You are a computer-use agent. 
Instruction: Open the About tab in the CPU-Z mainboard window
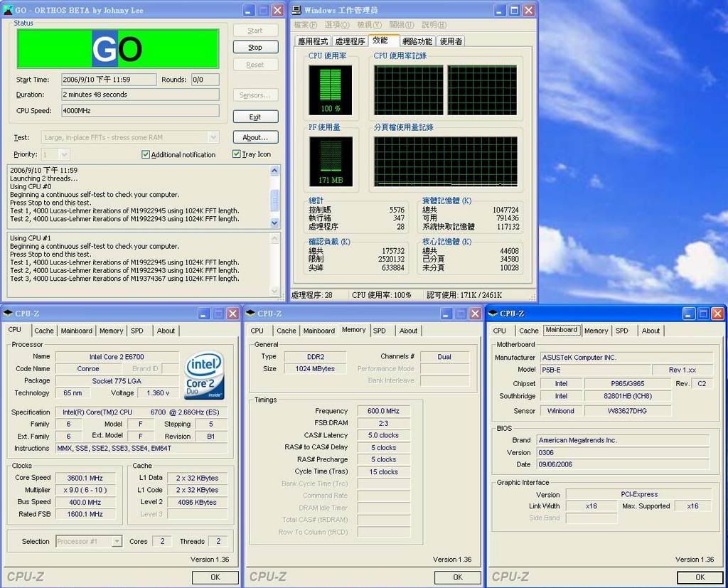(x=651, y=331)
